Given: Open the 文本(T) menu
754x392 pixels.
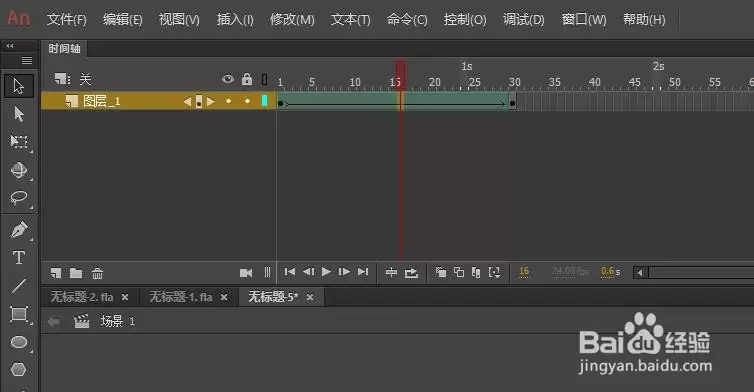Looking at the screenshot, I should pos(351,20).
